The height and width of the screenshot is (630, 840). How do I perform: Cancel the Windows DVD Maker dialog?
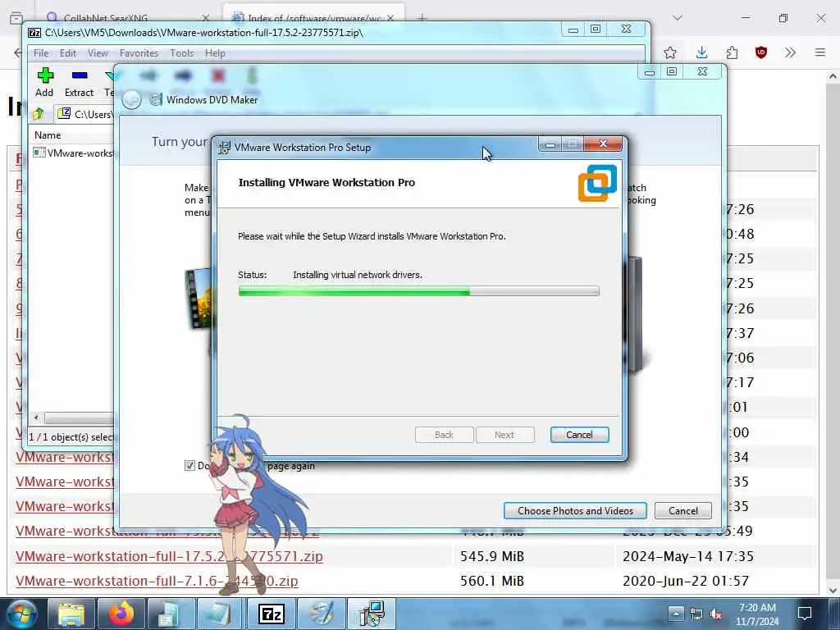pos(683,510)
